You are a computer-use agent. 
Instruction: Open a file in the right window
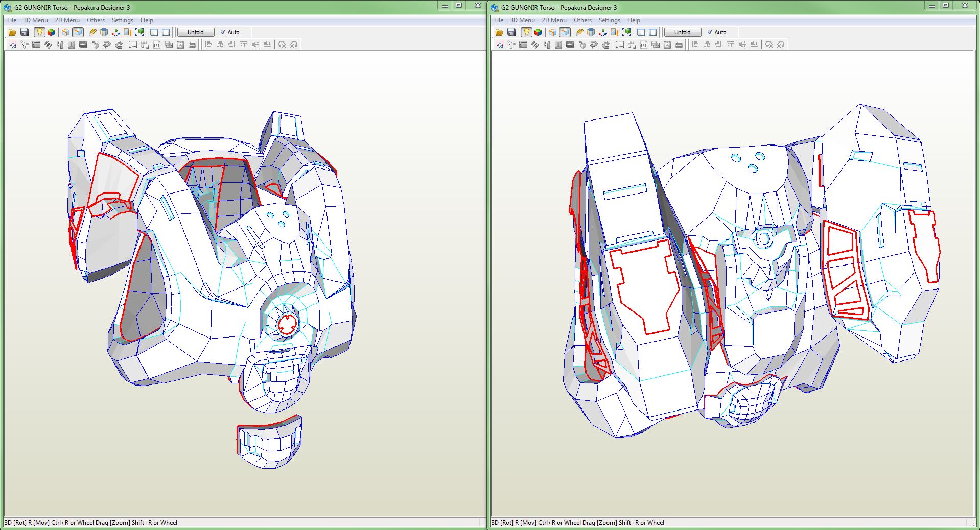pos(499,32)
